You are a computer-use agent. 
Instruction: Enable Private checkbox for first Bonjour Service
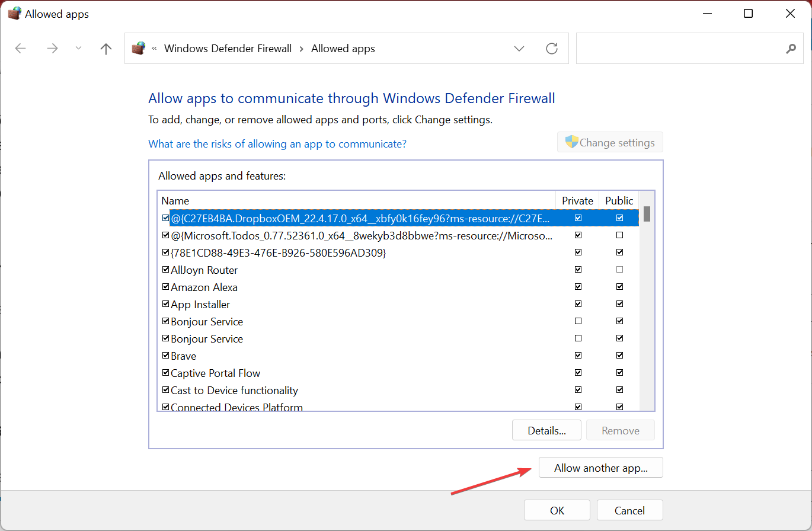[578, 321]
